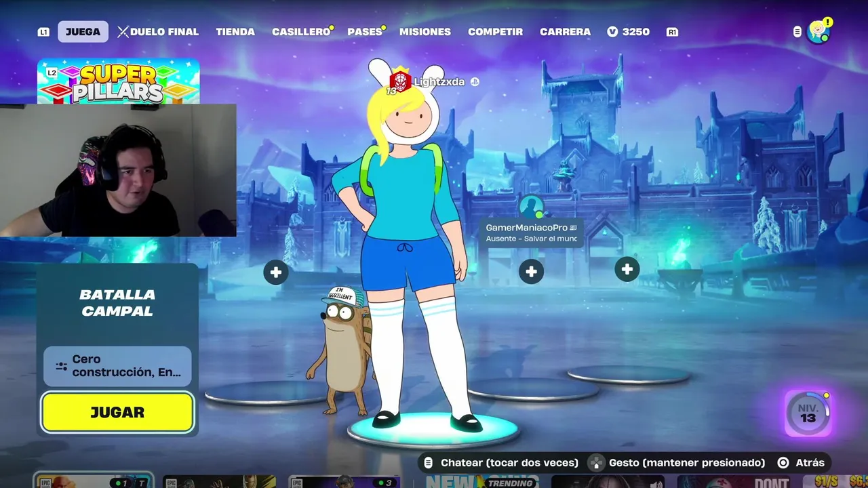This screenshot has height=488, width=868.
Task: Click the gesture d-pad icon
Action: coord(596,463)
